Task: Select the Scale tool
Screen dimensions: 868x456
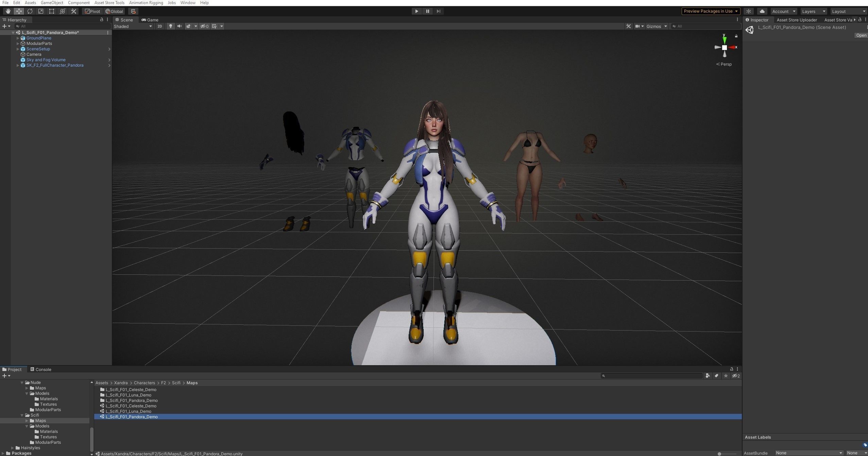Action: (40, 11)
